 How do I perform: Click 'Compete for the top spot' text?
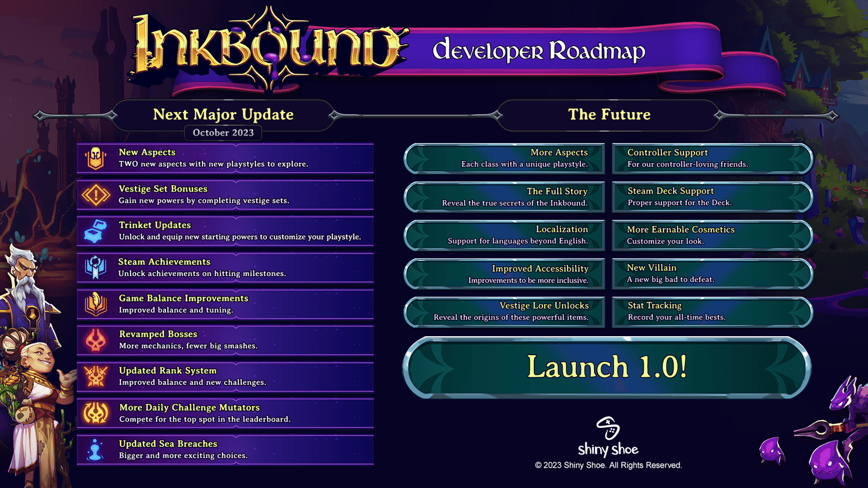[x=205, y=419]
